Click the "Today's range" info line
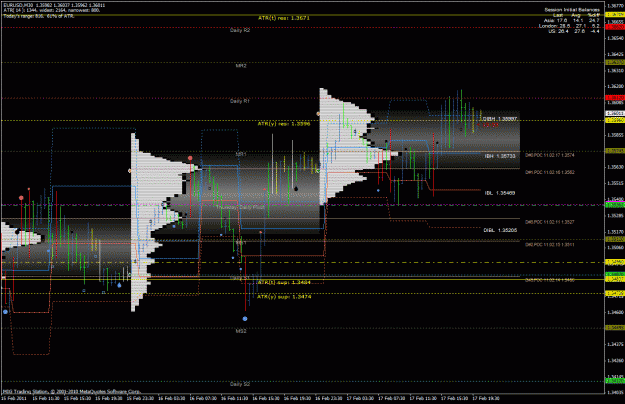625x404 pixels. click(39, 16)
